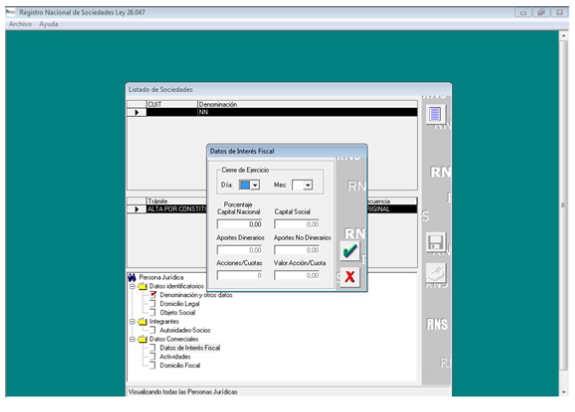Close the Registro Nacional de Sociedades window
Viewport: 575px width, 412px height.
pos(559,12)
